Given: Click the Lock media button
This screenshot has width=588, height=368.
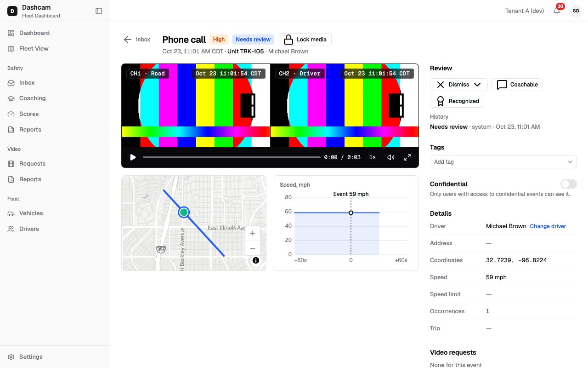Looking at the screenshot, I should pyautogui.click(x=305, y=40).
